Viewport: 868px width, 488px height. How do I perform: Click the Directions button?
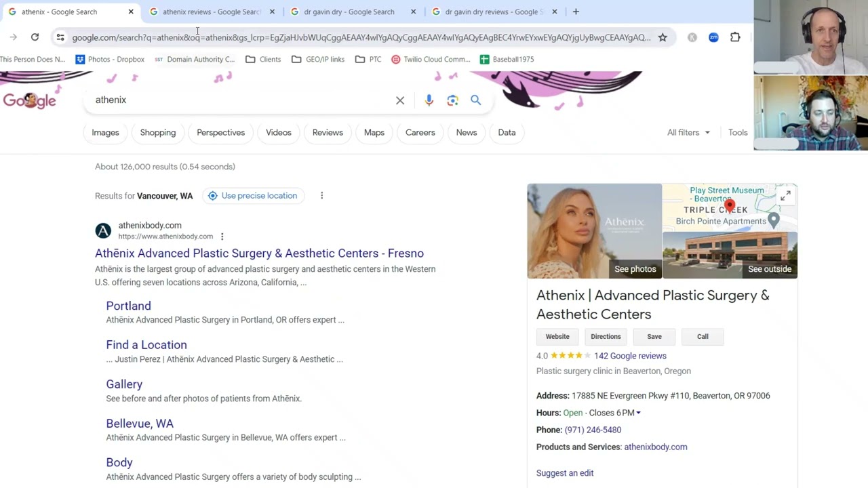click(x=606, y=337)
